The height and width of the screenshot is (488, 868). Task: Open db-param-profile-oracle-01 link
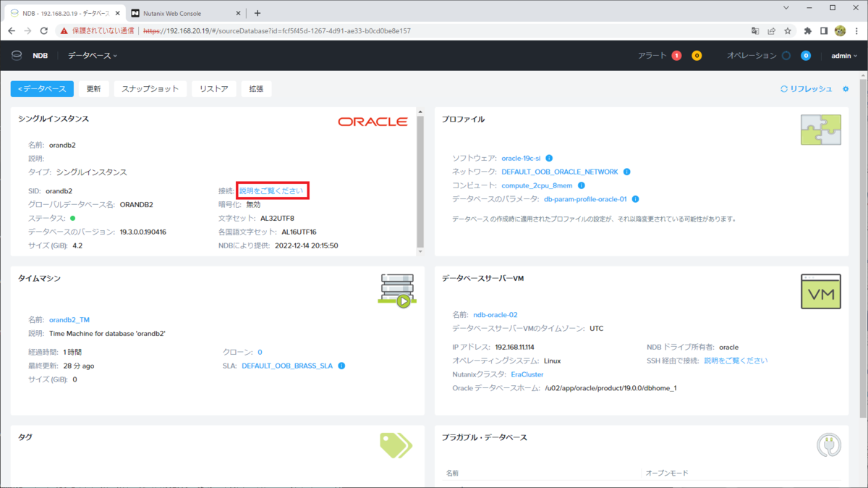pos(585,199)
